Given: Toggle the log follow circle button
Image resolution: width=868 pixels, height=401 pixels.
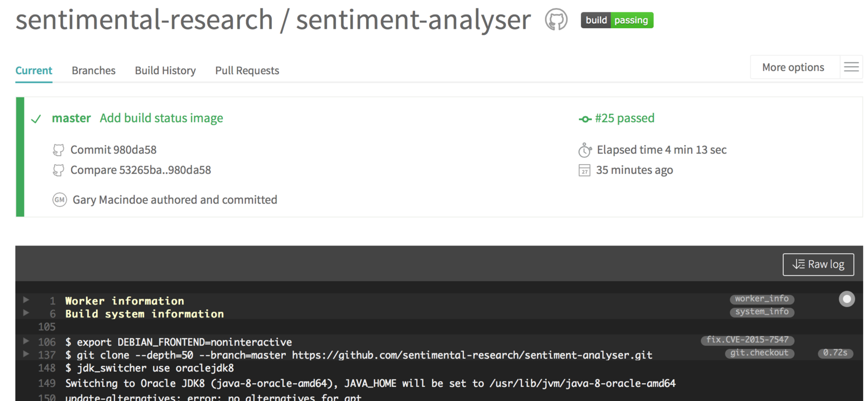Looking at the screenshot, I should [847, 299].
